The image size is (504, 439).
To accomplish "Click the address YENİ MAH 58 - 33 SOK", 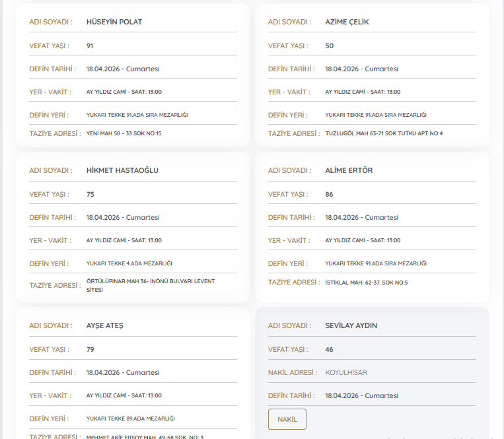I will (x=124, y=133).
